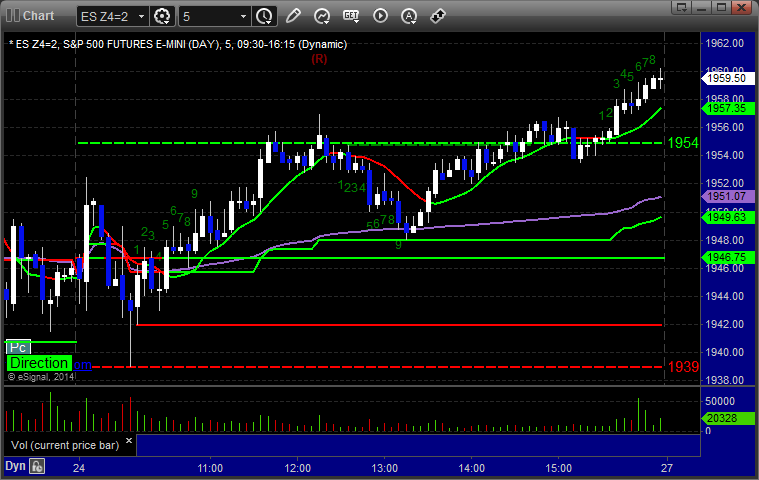Click the green 1954 level label
The width and height of the screenshot is (759, 480).
683,143
